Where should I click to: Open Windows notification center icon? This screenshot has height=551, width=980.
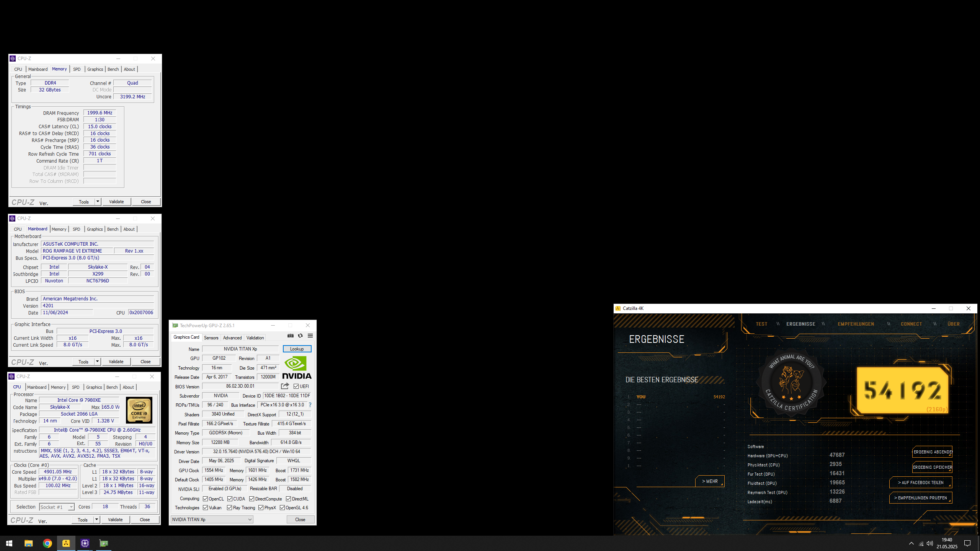pos(967,543)
